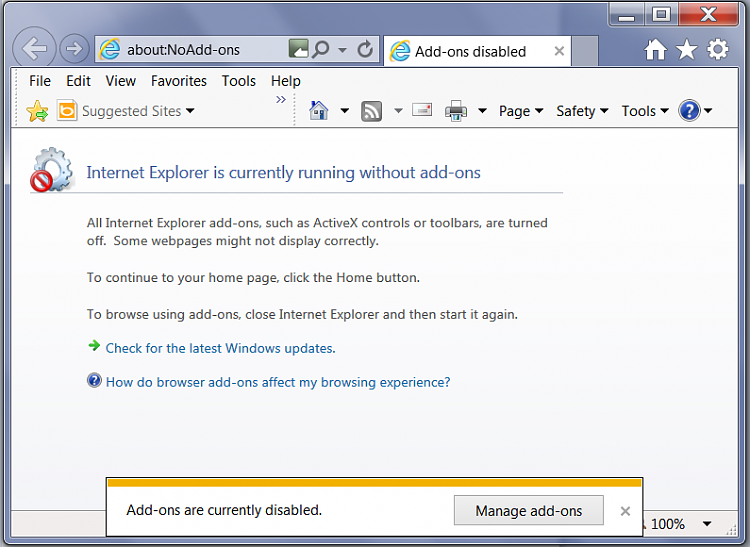Open the Tools menu in the menu bar
Screen dimensions: 750x547
(239, 81)
